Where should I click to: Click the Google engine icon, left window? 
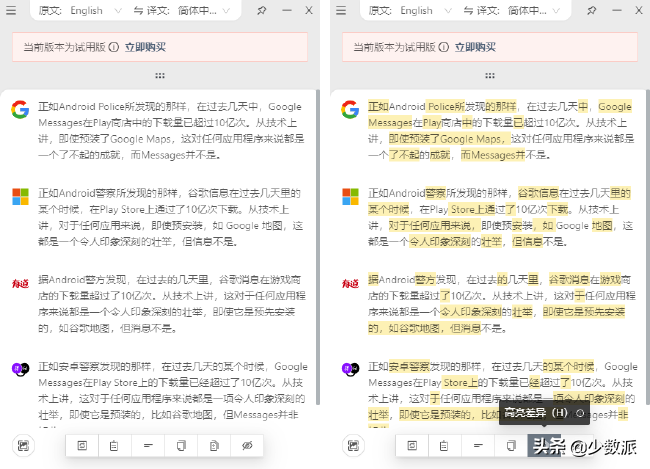coord(20,109)
